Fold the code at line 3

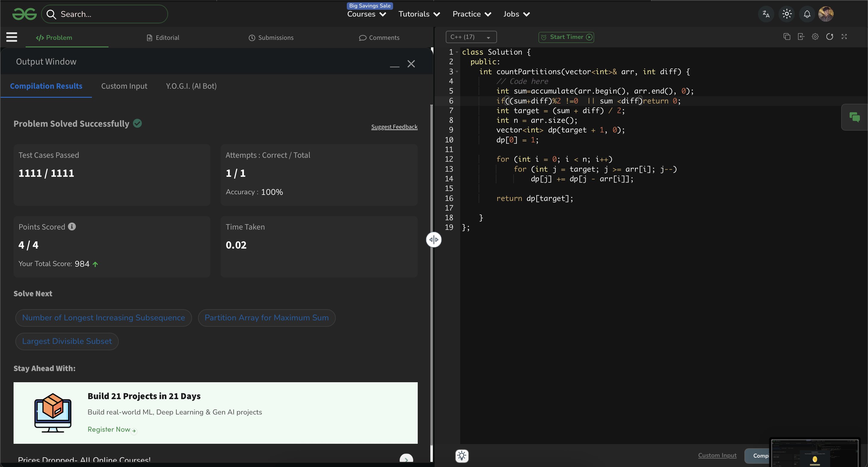[x=457, y=71]
